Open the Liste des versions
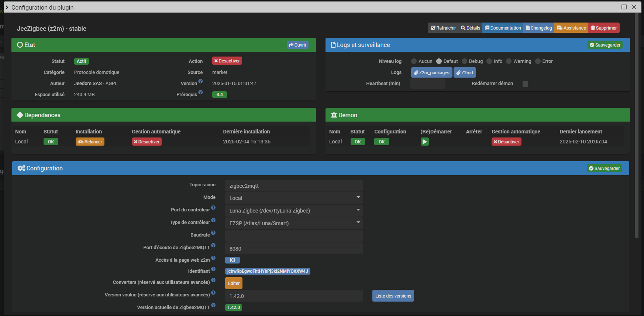This screenshot has width=644, height=316. pyautogui.click(x=393, y=296)
